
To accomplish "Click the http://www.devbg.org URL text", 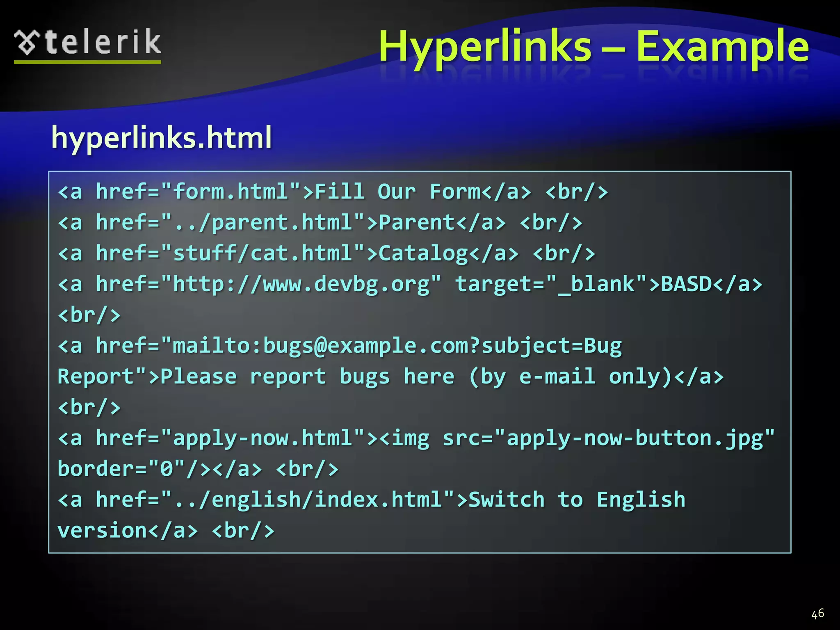I will pyautogui.click(x=301, y=284).
